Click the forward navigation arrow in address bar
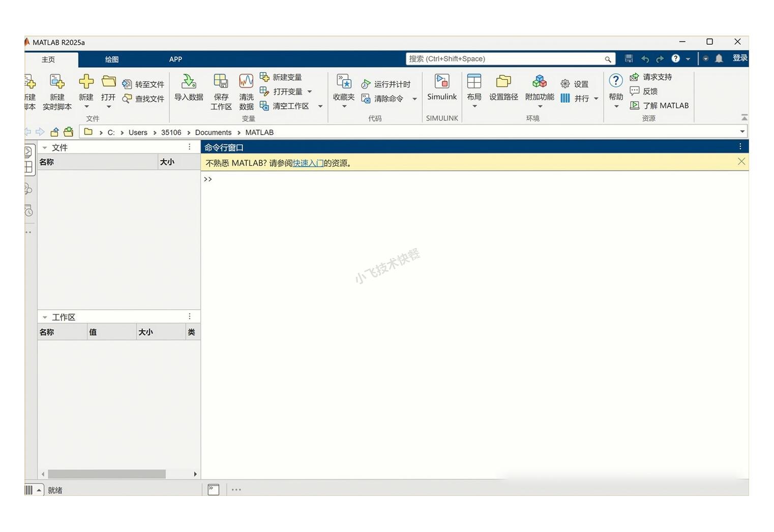The image size is (774, 532). 40,132
